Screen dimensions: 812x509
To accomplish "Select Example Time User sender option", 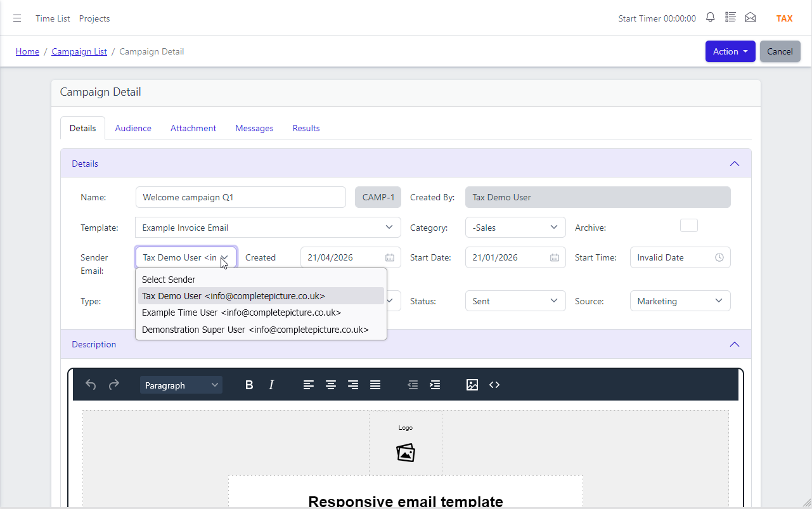I will tap(261, 312).
